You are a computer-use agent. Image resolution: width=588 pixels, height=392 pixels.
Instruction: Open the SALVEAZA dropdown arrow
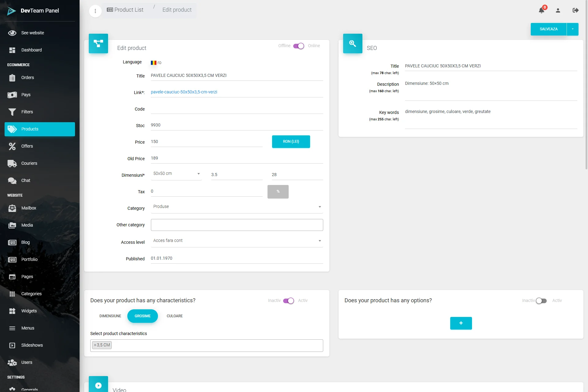pos(572,29)
